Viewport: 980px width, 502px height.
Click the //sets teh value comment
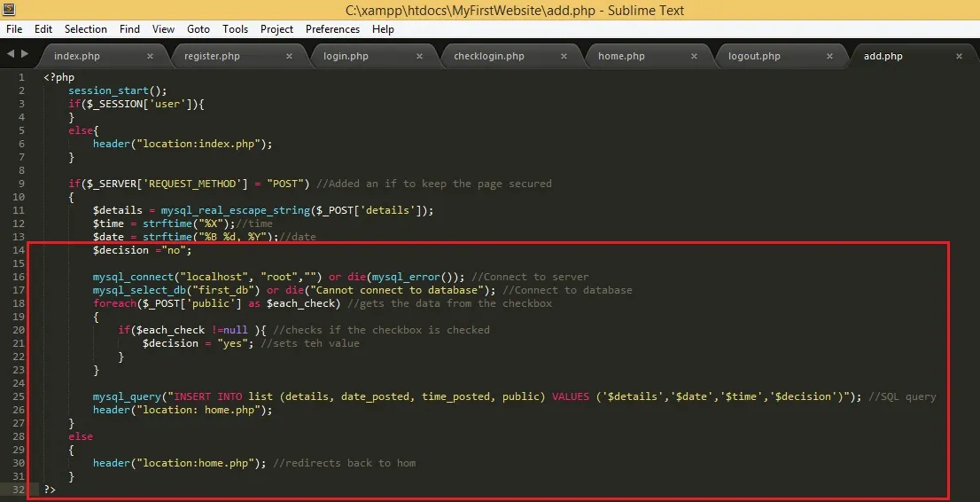(310, 343)
